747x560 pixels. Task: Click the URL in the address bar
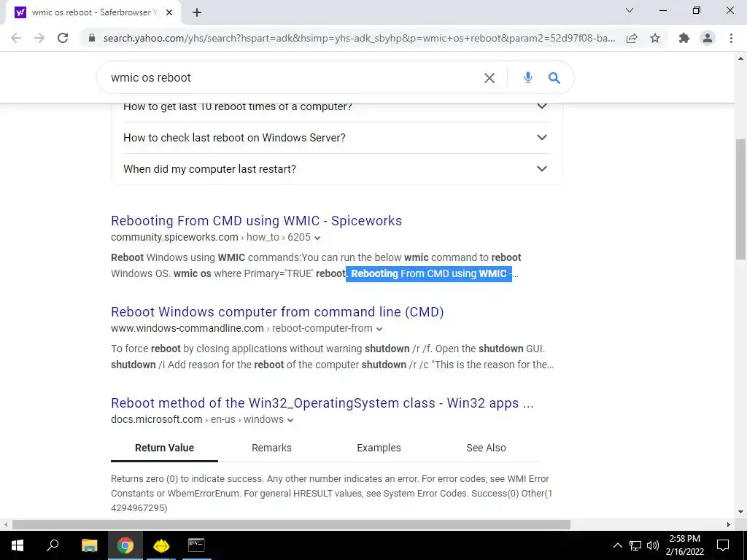pos(359,38)
